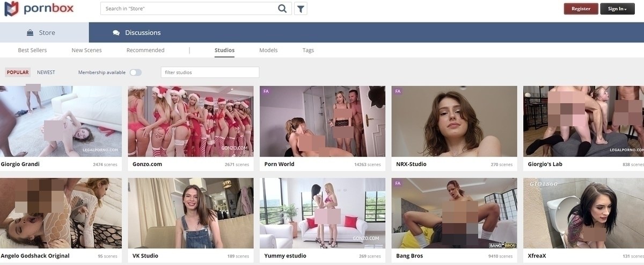
Task: Click the site logo in the header
Action: pyautogui.click(x=39, y=9)
